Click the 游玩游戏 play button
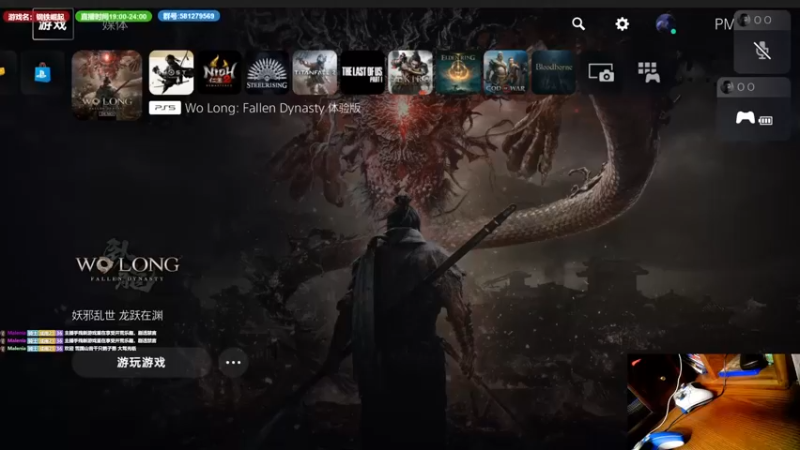The height and width of the screenshot is (450, 800). tap(141, 362)
